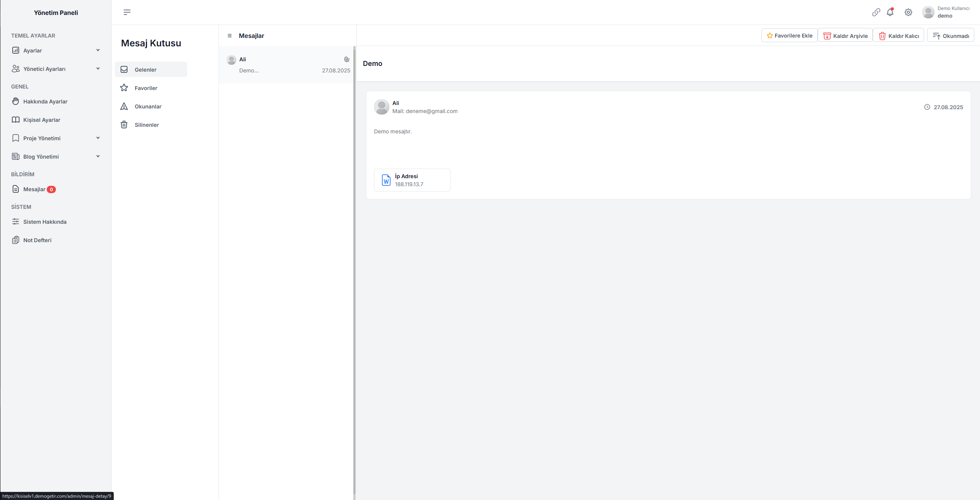Mark message as unread with Okunmadı
This screenshot has width=980, height=500.
point(951,36)
